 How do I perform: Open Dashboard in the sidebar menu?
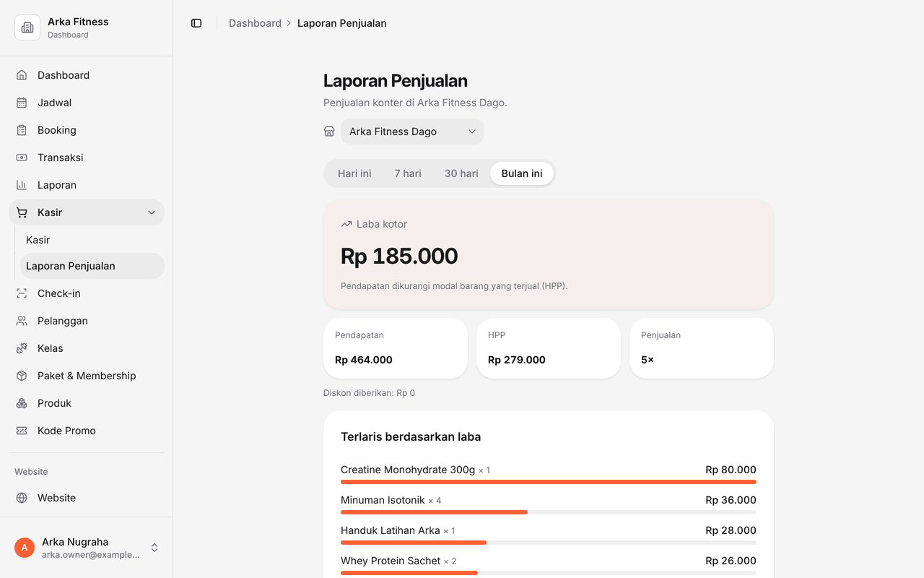[x=87, y=75]
